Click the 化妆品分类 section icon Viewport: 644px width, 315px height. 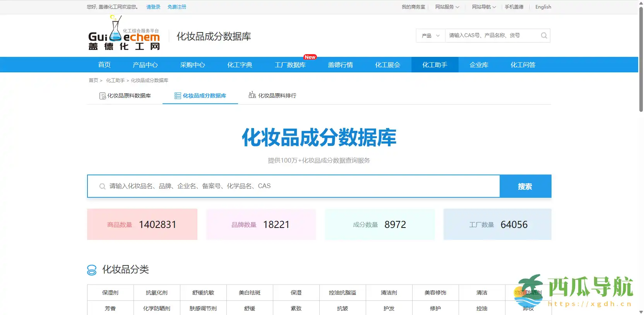coord(92,270)
